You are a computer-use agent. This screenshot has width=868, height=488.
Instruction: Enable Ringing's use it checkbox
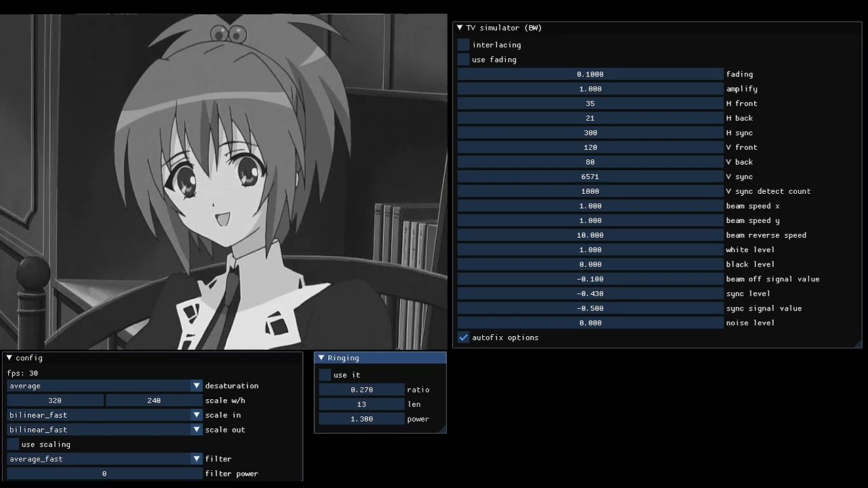pyautogui.click(x=325, y=375)
